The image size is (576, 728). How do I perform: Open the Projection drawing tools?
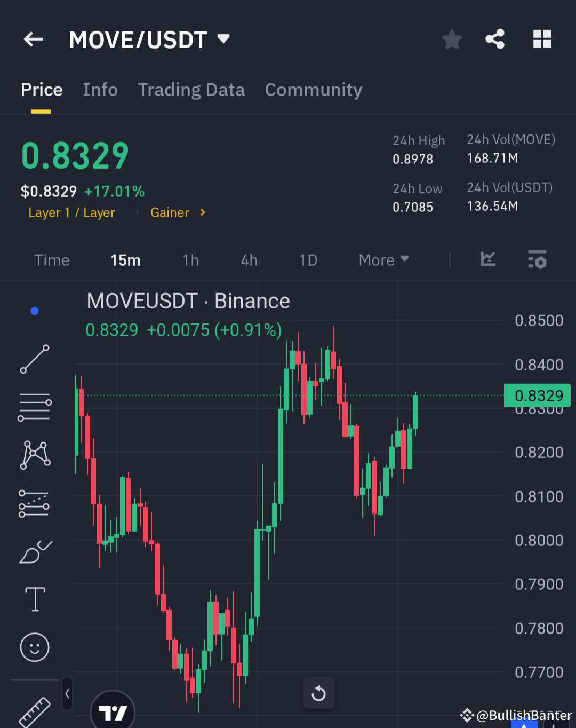tap(34, 503)
